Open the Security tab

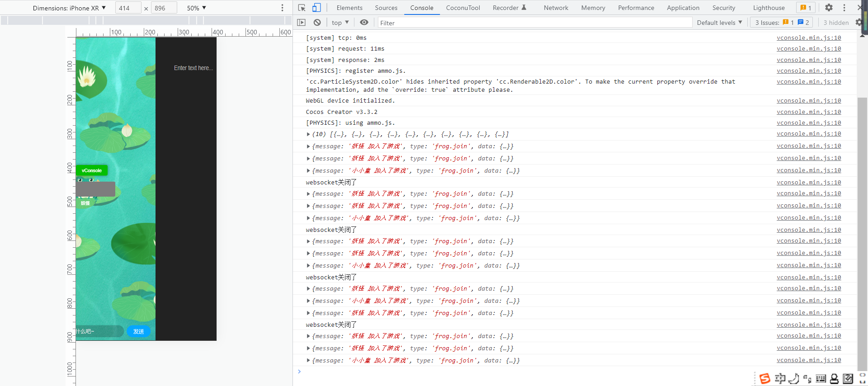724,8
